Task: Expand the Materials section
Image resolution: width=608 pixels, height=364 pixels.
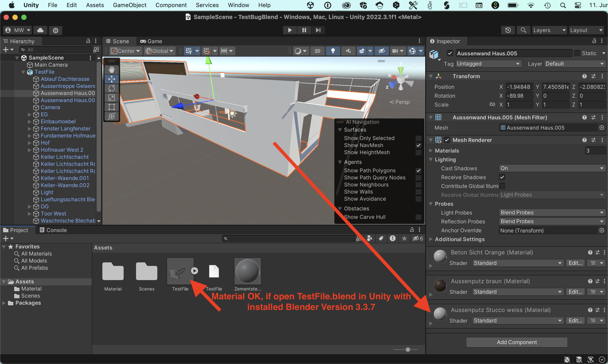Action: click(x=431, y=151)
